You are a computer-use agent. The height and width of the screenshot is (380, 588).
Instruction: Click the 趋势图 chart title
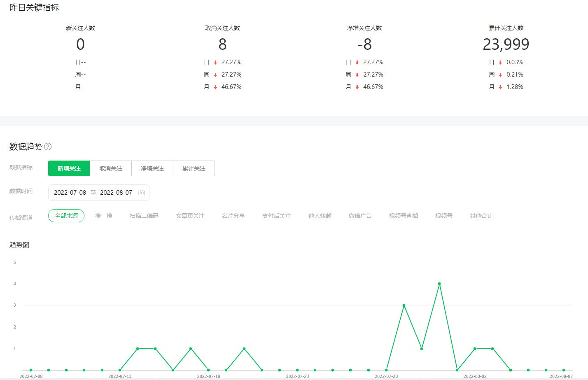click(19, 245)
